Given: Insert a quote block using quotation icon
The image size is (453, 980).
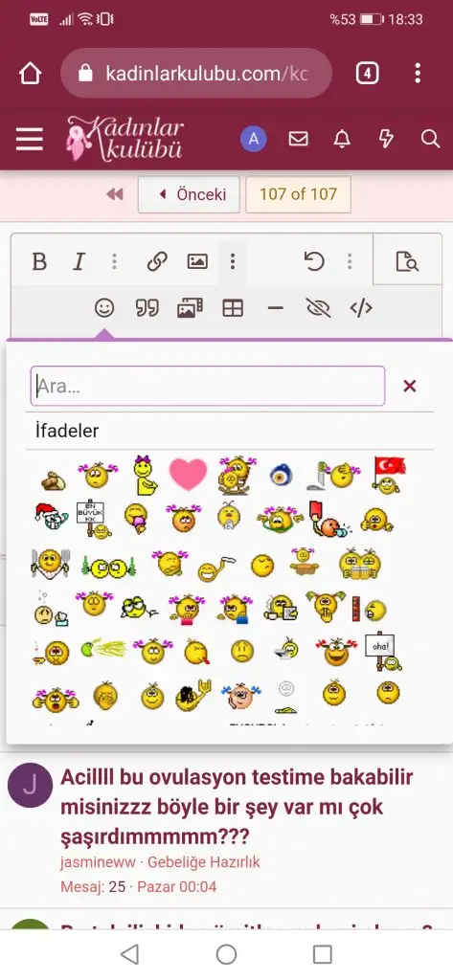Looking at the screenshot, I should [x=147, y=307].
